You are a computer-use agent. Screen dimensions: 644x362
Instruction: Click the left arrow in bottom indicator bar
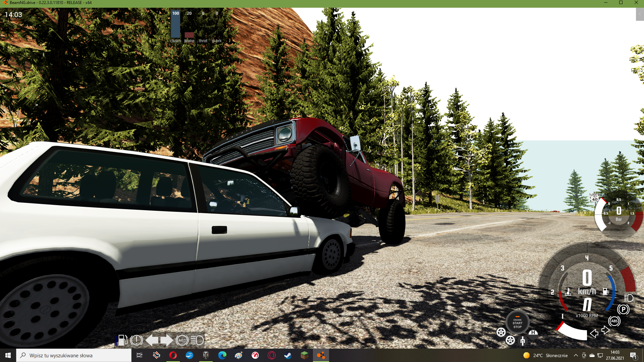152,340
